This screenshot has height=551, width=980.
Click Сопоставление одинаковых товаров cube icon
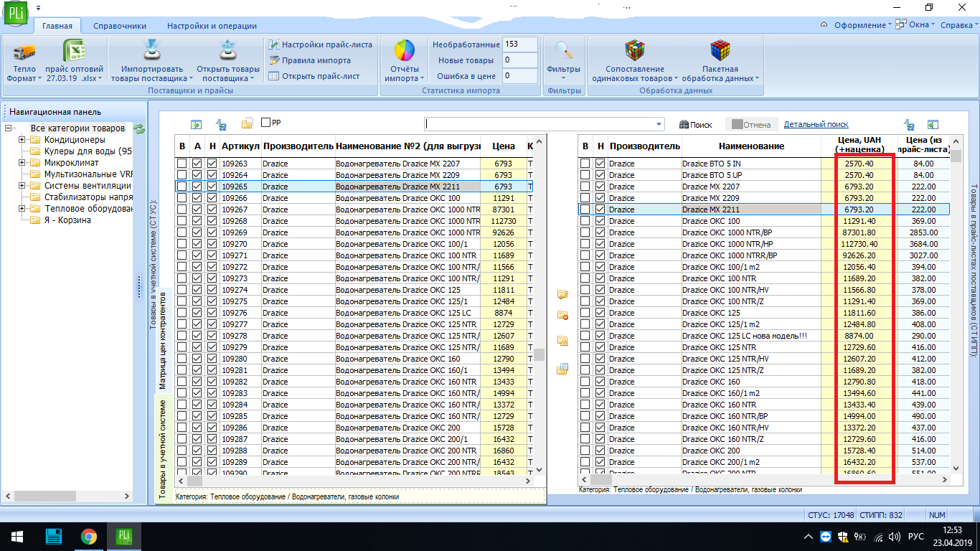tap(635, 52)
